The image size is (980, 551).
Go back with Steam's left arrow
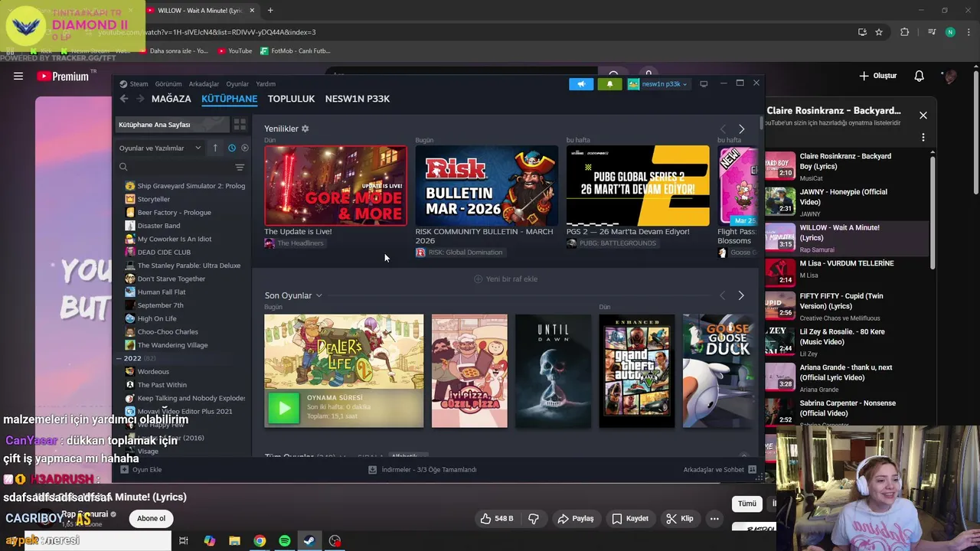tap(124, 99)
